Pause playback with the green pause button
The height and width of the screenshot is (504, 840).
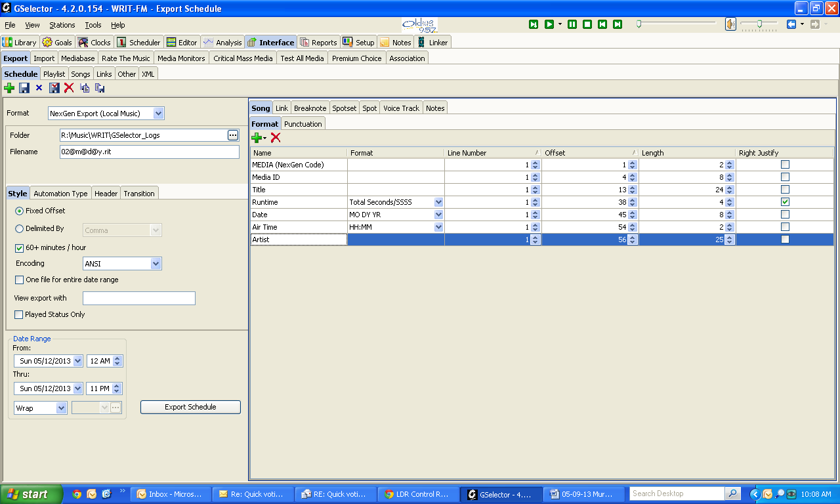click(572, 24)
